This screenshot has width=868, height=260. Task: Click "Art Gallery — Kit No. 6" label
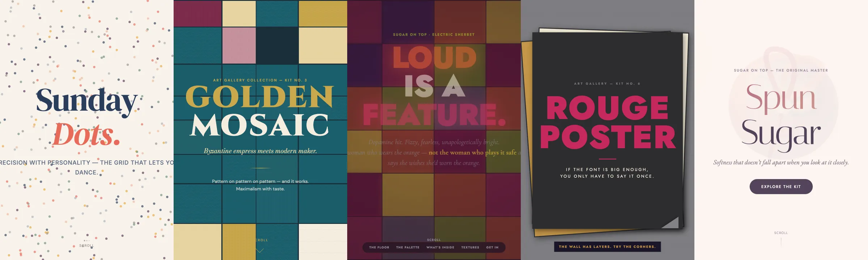607,84
